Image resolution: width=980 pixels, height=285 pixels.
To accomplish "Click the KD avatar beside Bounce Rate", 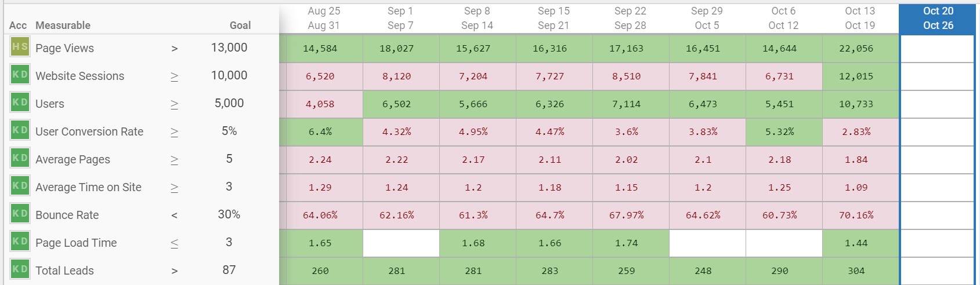I will [x=20, y=214].
